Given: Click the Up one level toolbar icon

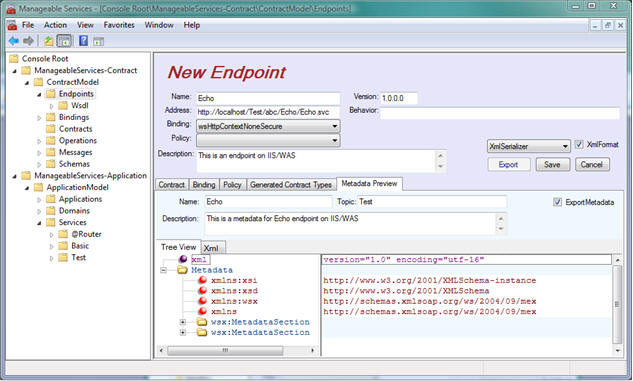Looking at the screenshot, I should point(48,41).
